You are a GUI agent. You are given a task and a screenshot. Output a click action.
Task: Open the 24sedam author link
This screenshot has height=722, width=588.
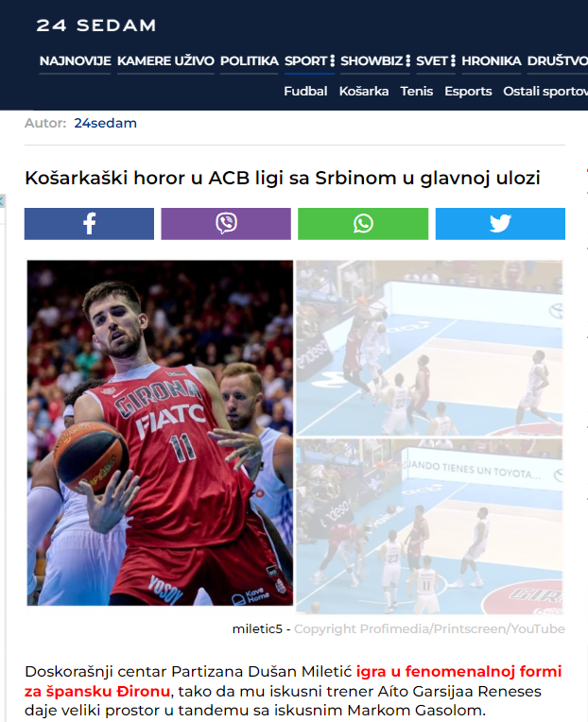coord(106,123)
